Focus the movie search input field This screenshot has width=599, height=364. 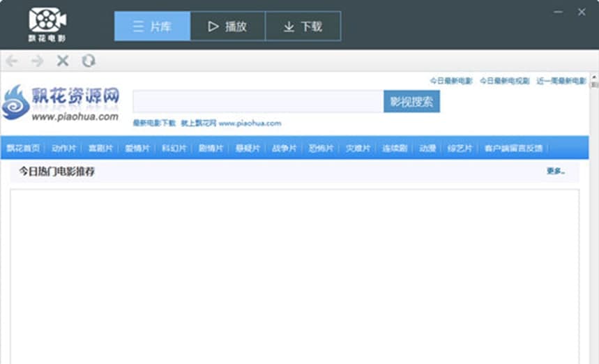(x=258, y=102)
